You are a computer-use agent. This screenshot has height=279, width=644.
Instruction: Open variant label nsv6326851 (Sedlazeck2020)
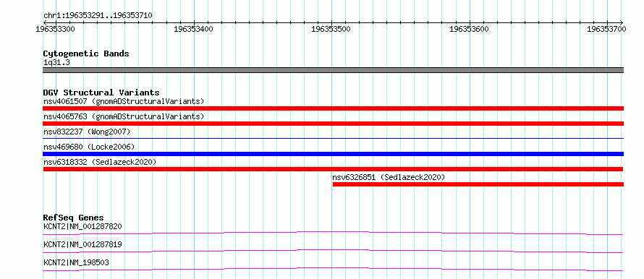click(389, 177)
